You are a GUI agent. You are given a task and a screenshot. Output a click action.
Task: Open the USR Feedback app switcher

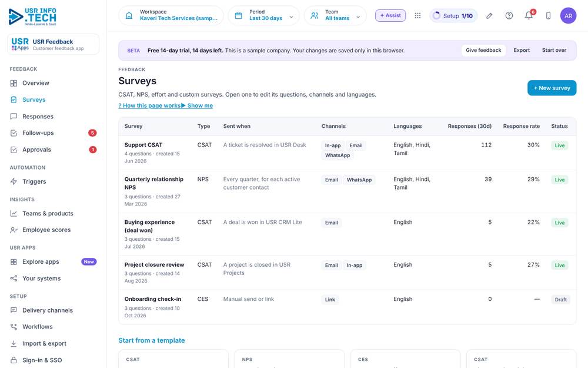pos(54,44)
